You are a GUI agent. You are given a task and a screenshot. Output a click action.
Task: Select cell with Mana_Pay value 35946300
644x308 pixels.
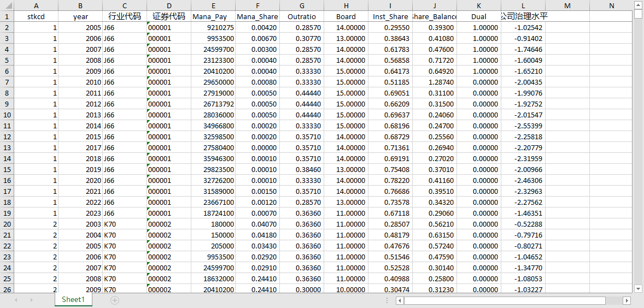point(213,158)
